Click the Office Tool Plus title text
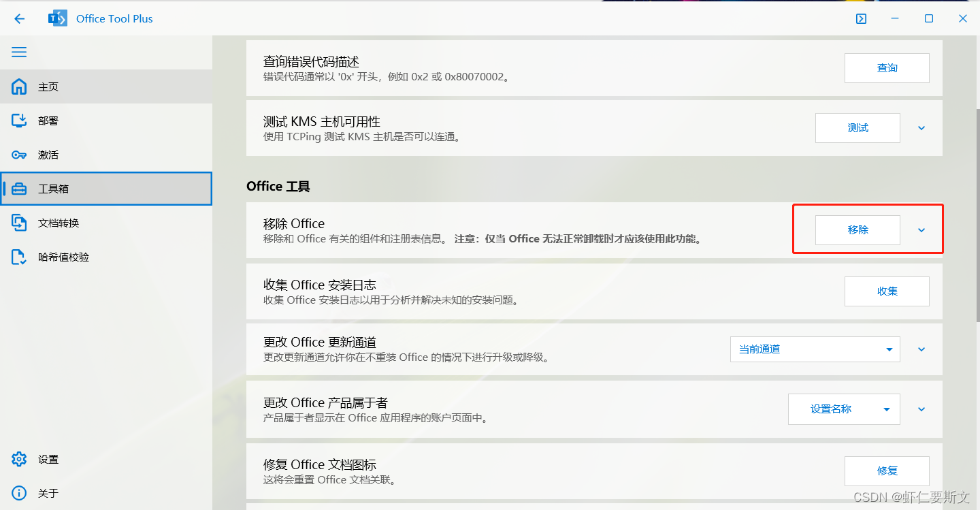980x510 pixels. click(114, 19)
